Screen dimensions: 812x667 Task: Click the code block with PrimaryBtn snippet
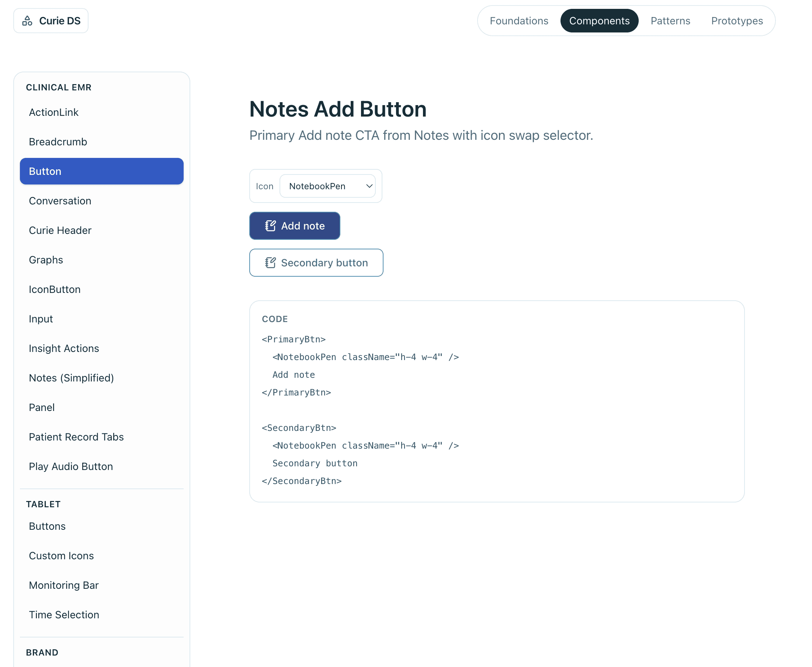497,401
